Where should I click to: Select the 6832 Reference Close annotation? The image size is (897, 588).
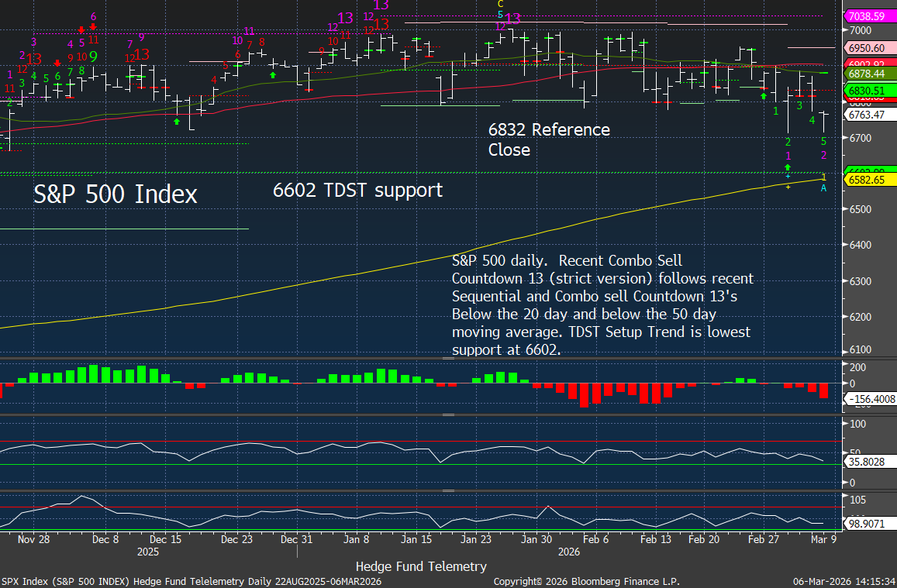549,139
